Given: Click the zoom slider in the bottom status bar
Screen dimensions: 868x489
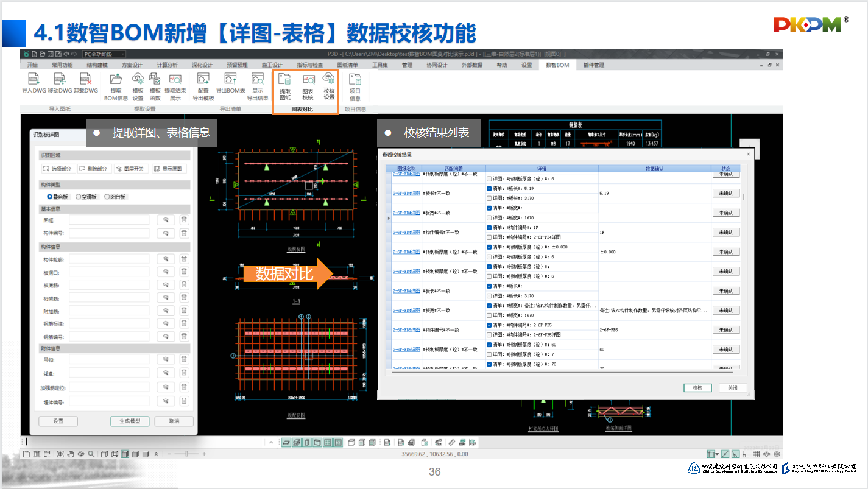Looking at the screenshot, I should 186,454.
